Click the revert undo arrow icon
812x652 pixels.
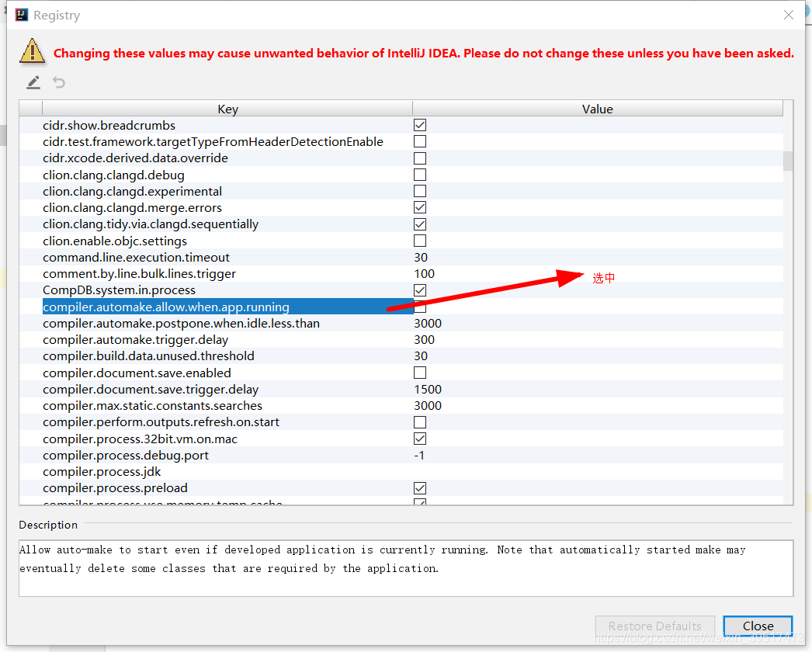coord(59,82)
